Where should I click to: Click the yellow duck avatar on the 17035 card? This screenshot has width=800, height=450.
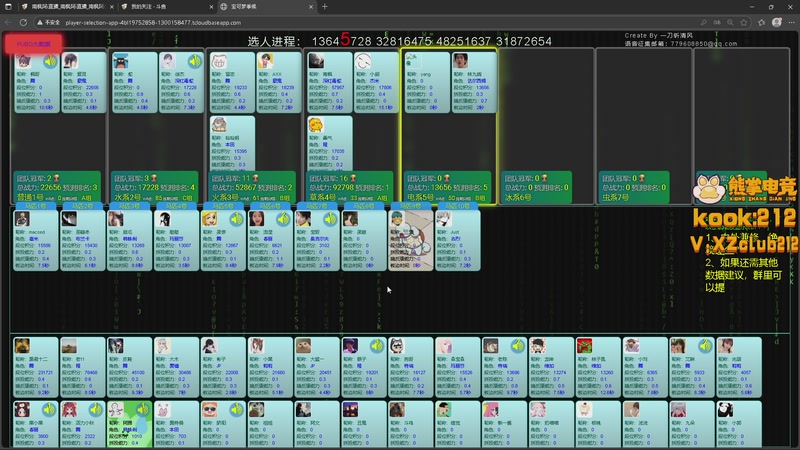[316, 124]
